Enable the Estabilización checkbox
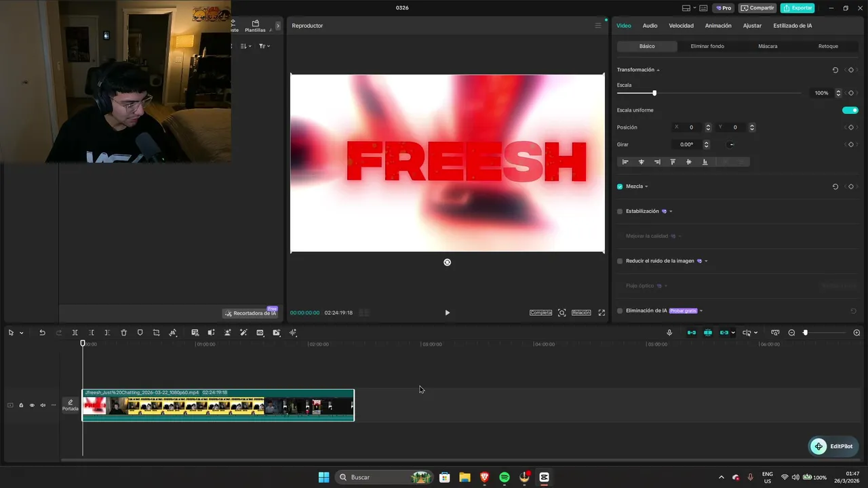Viewport: 868px width, 488px height. point(620,211)
